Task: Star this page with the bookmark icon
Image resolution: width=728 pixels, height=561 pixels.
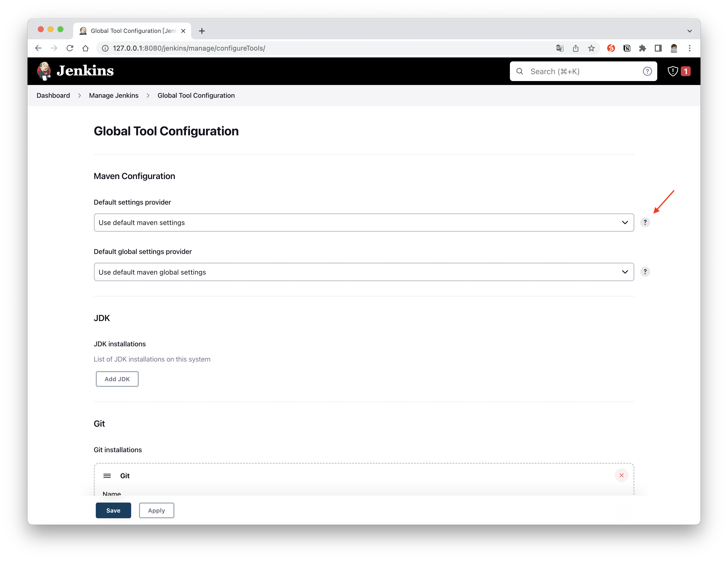Action: [591, 48]
